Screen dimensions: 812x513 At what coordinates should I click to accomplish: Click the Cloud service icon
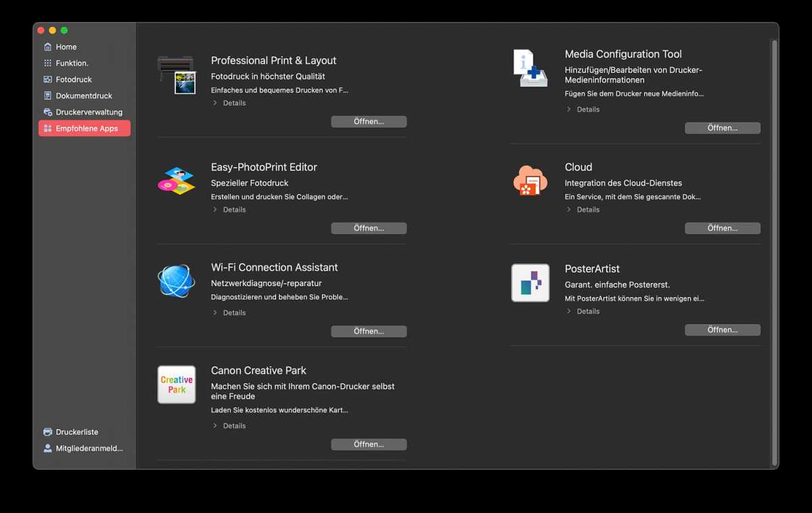530,181
